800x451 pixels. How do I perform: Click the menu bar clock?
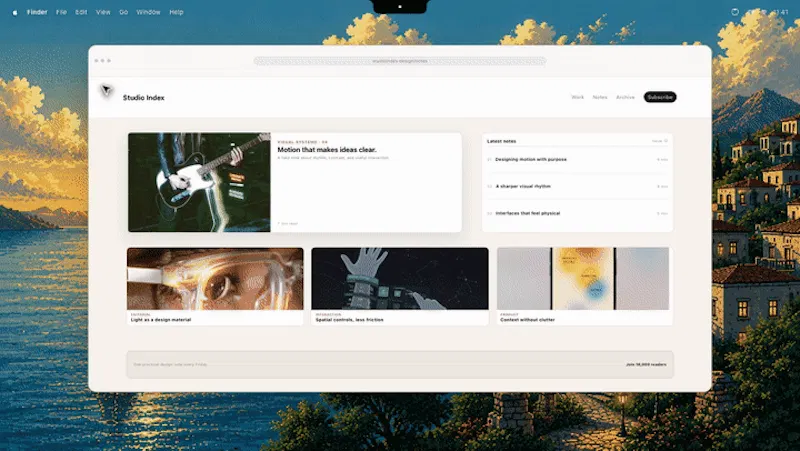point(779,12)
